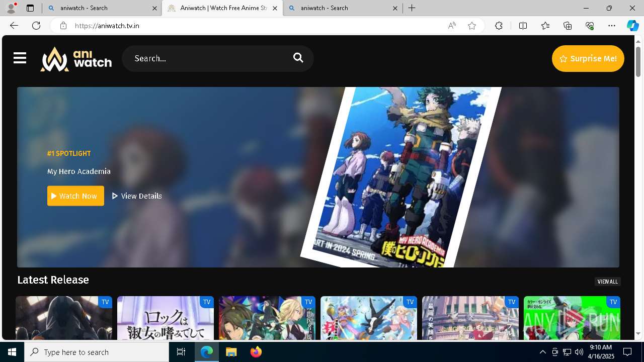The height and width of the screenshot is (362, 644).
Task: Click the Aniwatch logo
Action: [76, 59]
